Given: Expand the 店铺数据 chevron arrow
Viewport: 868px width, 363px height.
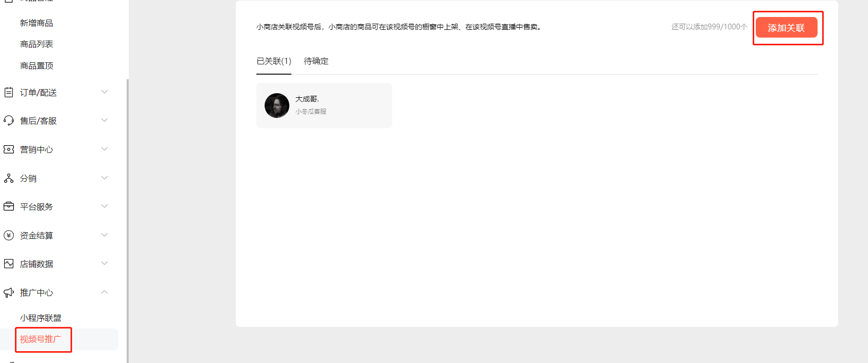Looking at the screenshot, I should click(x=105, y=263).
